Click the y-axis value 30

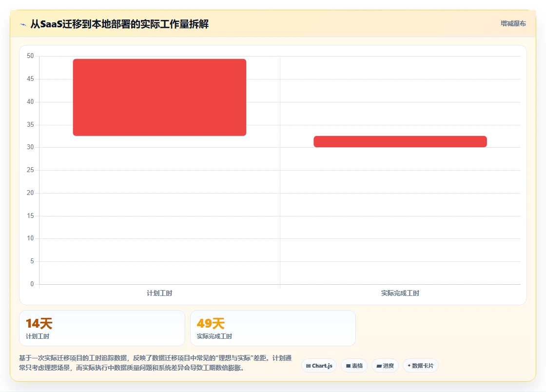(x=30, y=147)
